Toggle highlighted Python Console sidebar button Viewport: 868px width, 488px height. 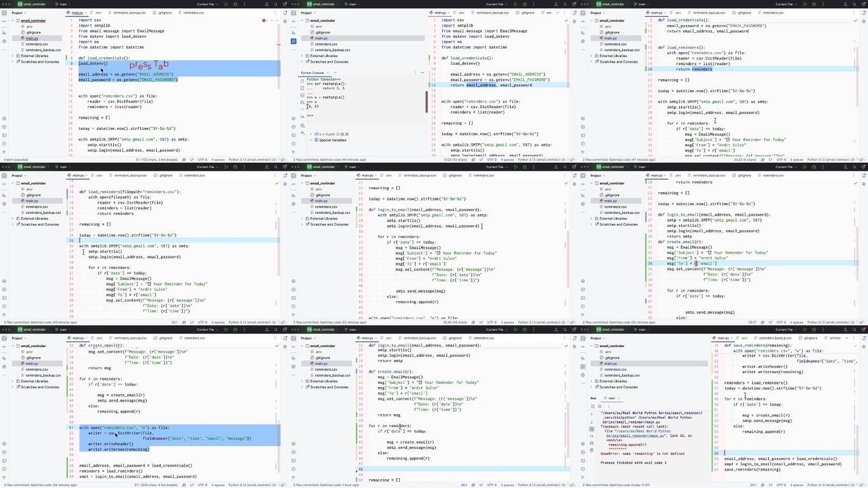(x=293, y=41)
